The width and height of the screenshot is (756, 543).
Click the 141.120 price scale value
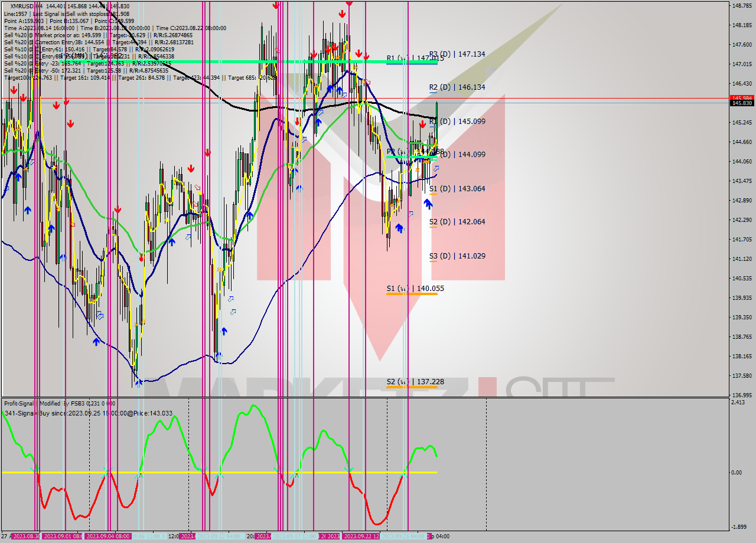point(742,259)
